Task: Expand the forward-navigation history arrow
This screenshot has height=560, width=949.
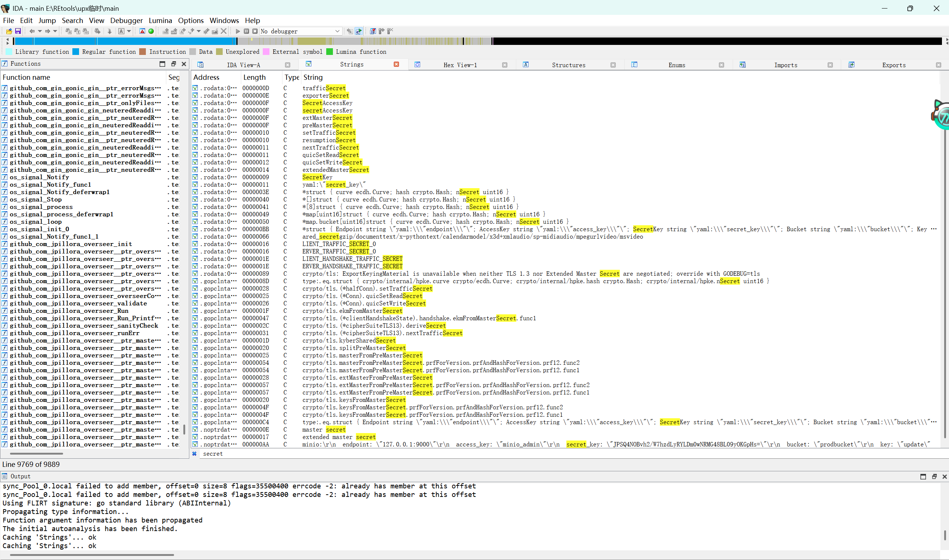Action: pos(55,31)
